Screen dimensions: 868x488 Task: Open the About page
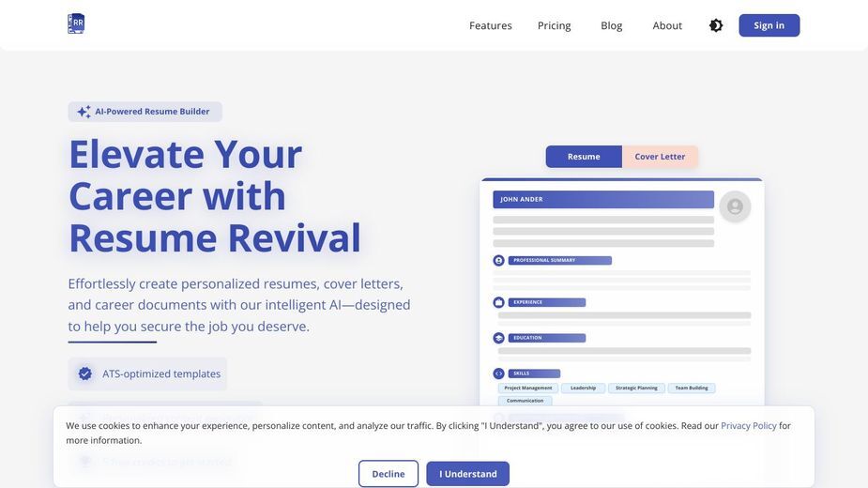(667, 25)
